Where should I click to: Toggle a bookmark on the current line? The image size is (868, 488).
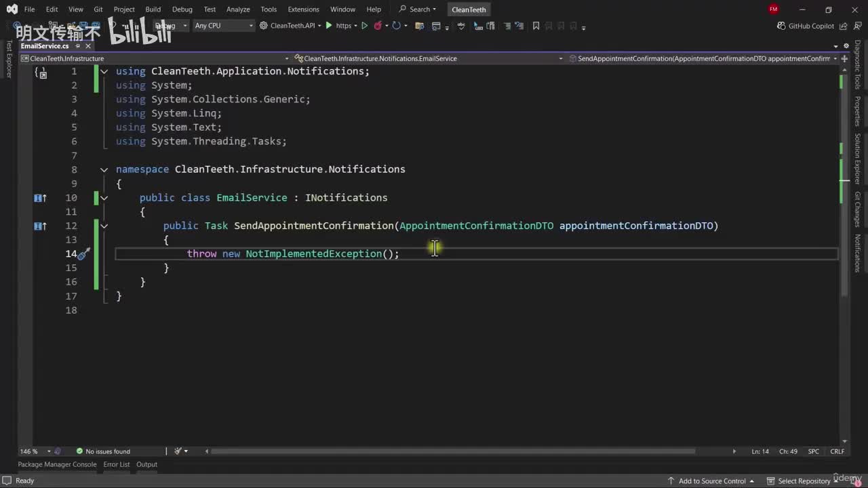[536, 26]
